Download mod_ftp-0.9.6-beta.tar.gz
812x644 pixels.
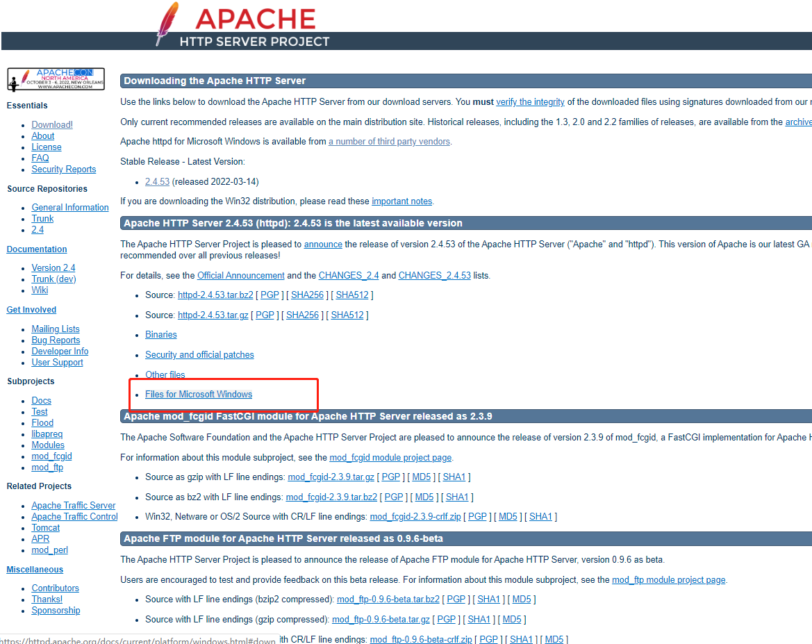(x=381, y=620)
